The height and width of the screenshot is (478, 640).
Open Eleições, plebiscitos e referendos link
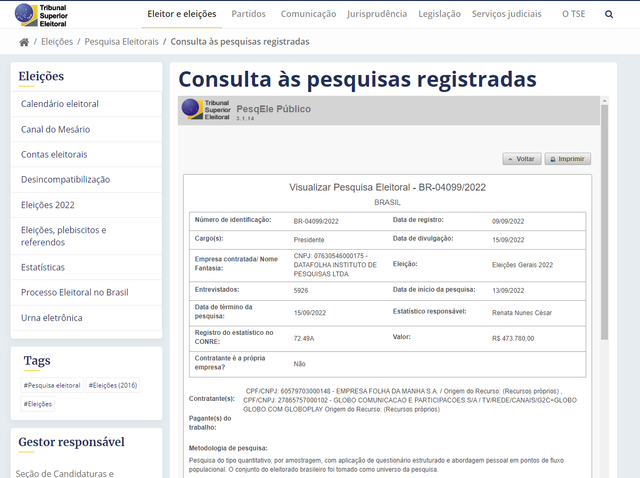click(x=63, y=236)
